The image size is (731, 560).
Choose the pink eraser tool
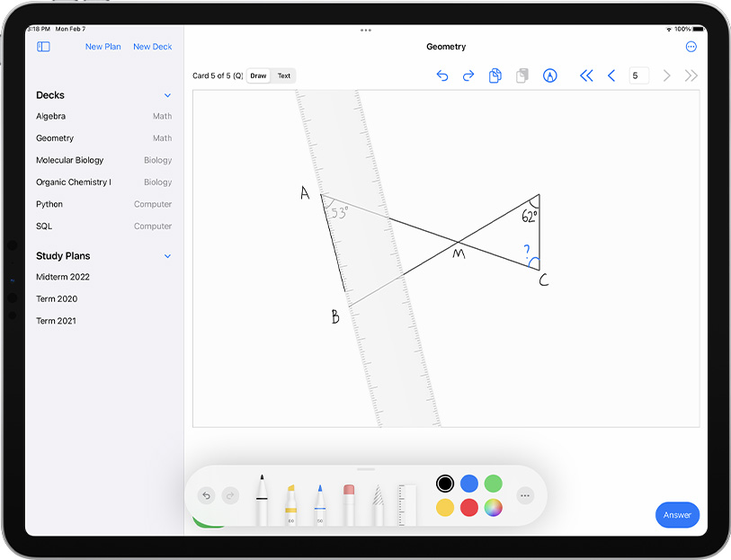point(349,503)
